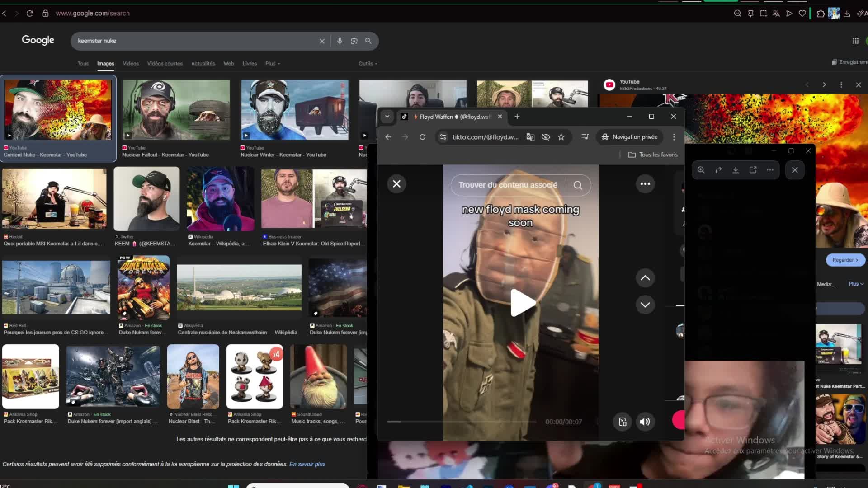Play the Floyd mask TikTok video
The height and width of the screenshot is (488, 868).
(x=521, y=303)
